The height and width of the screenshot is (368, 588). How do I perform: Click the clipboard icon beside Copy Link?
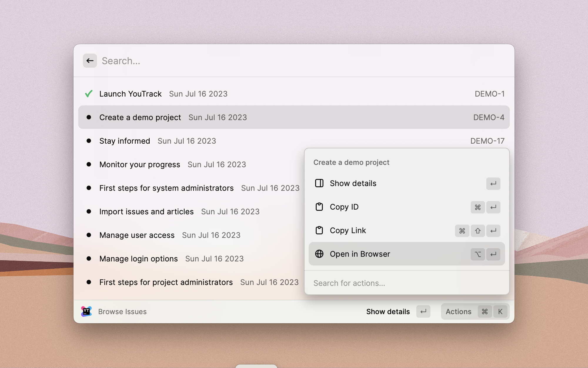click(x=319, y=230)
